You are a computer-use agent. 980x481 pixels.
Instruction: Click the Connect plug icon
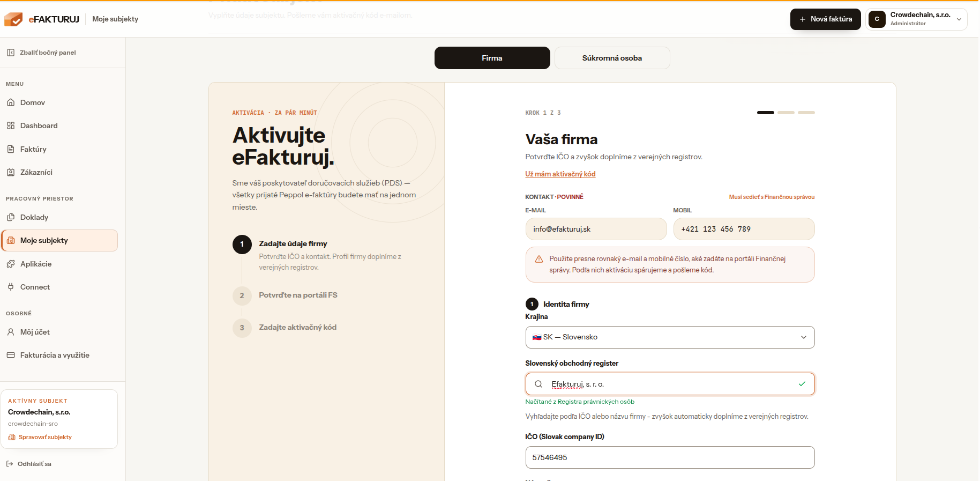tap(11, 287)
